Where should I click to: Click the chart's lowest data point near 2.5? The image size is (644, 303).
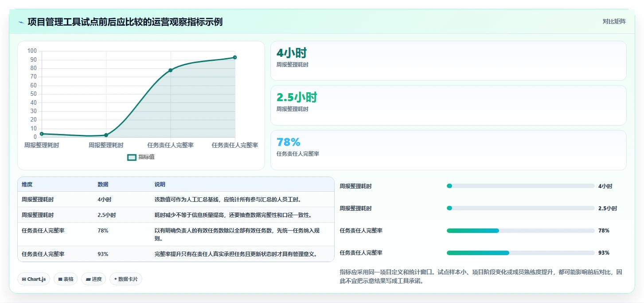pos(106,135)
